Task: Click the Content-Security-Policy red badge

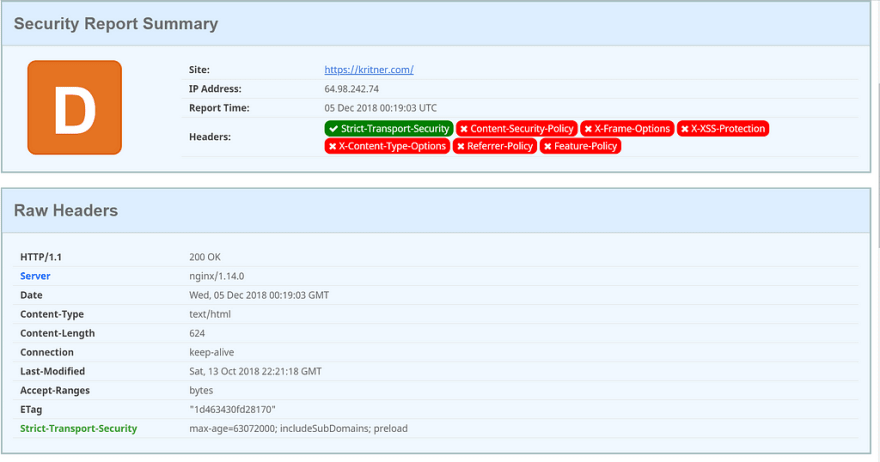Action: click(516, 129)
